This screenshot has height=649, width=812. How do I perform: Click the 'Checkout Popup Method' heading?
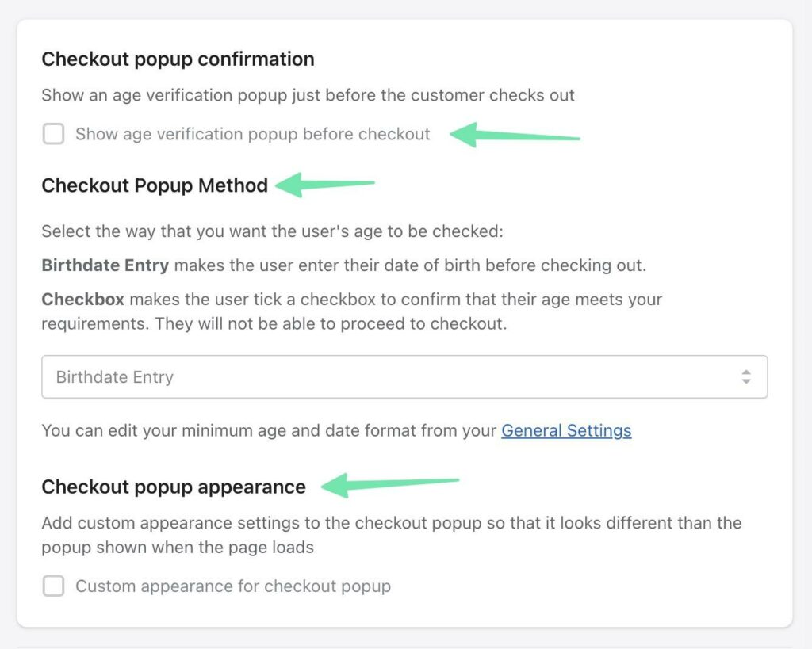[155, 185]
